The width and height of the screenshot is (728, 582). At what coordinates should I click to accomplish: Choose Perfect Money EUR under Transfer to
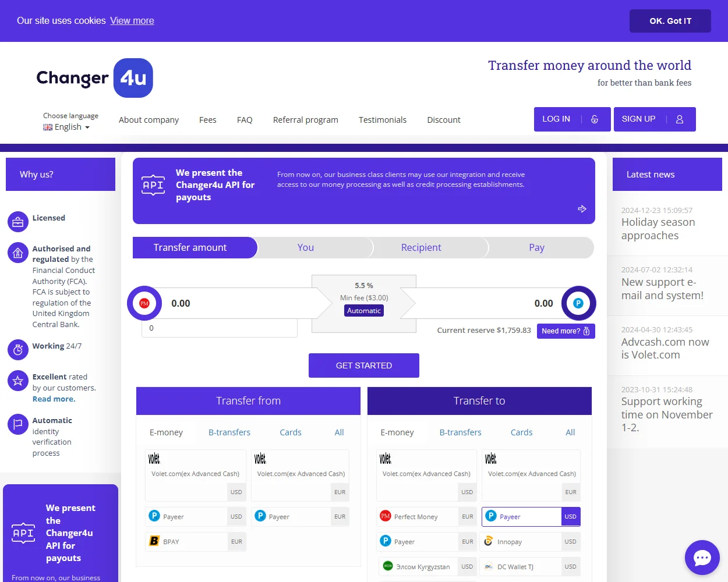pyautogui.click(x=426, y=517)
